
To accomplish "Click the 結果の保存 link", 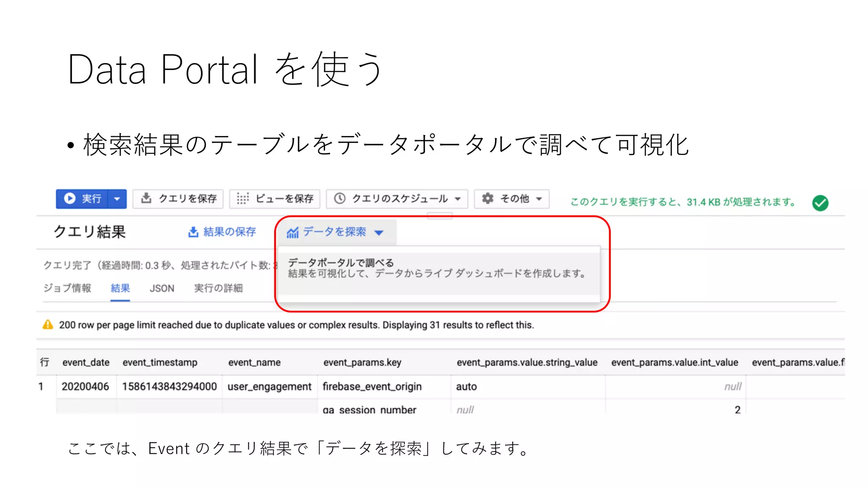I will [222, 232].
